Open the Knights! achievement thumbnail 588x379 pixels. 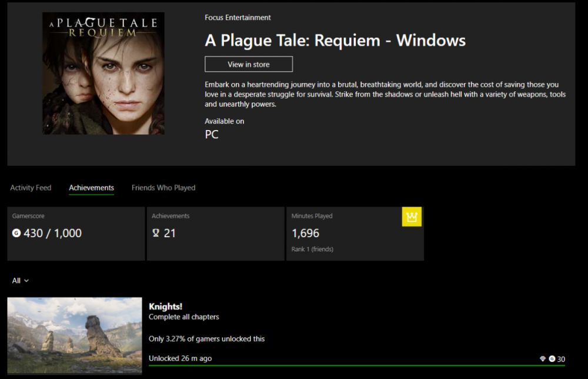click(x=75, y=335)
